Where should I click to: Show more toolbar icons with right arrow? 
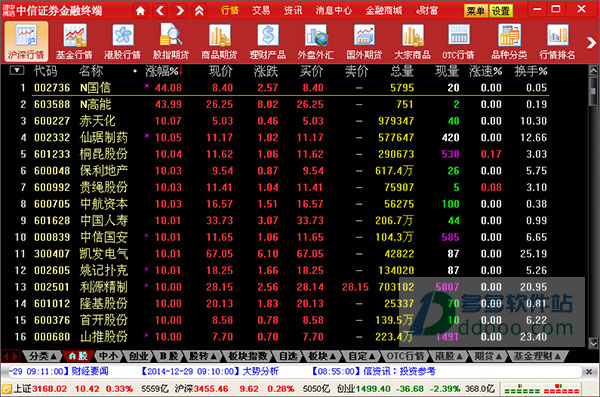click(x=591, y=42)
